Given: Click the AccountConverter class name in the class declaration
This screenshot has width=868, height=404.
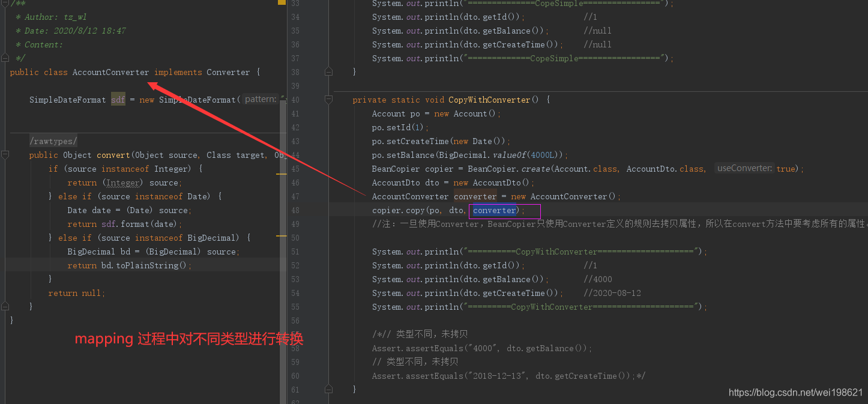Looking at the screenshot, I should [x=110, y=72].
